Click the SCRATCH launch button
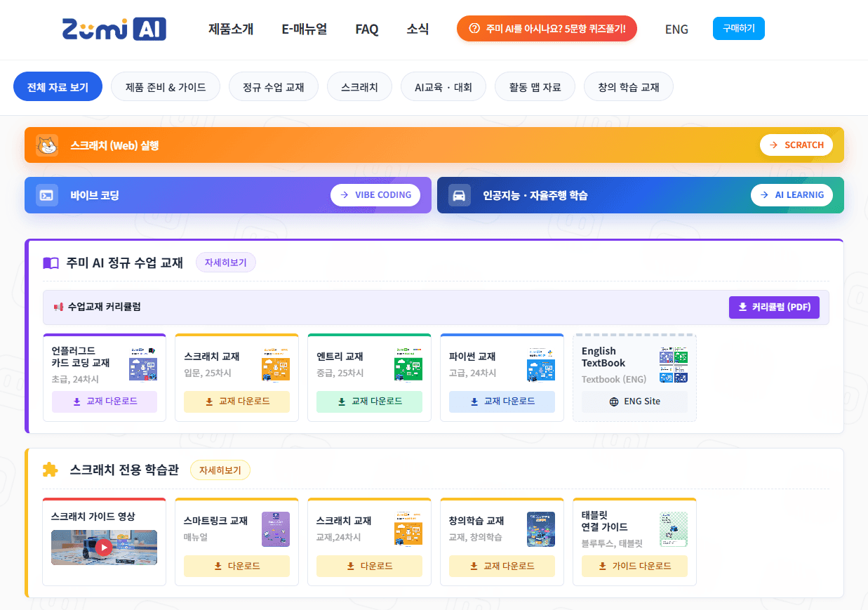This screenshot has width=868, height=610. (796, 145)
